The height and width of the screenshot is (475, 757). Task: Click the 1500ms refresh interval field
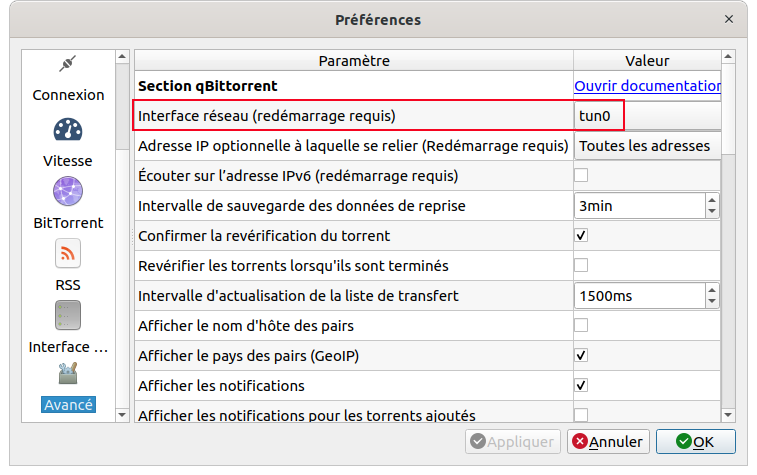[x=640, y=296]
